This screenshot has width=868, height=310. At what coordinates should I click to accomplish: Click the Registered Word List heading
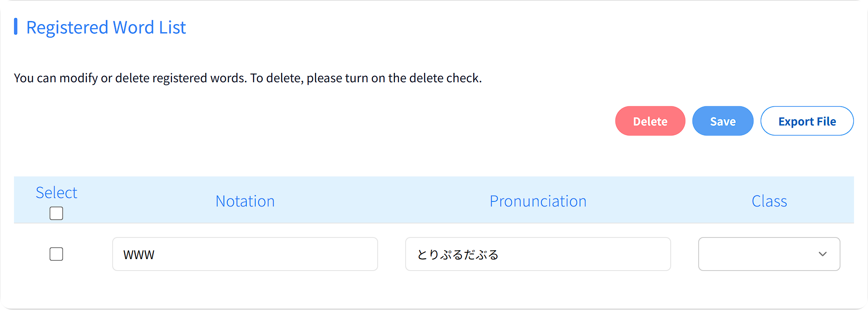click(x=106, y=28)
